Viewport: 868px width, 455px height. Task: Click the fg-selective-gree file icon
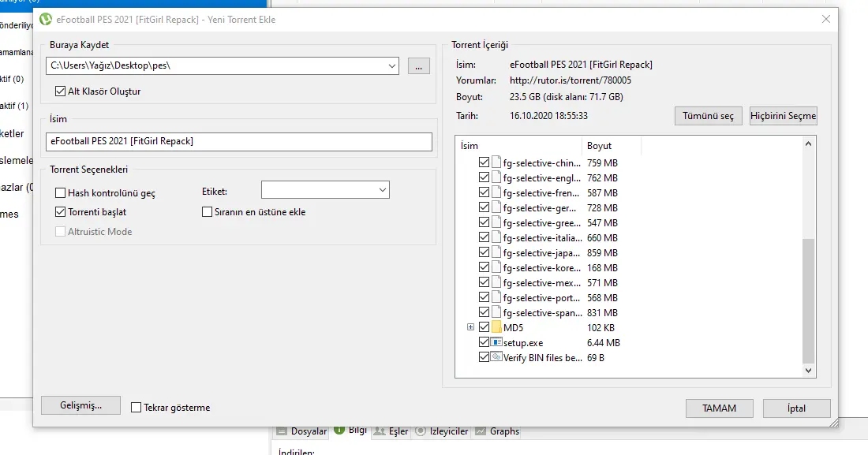coord(496,222)
